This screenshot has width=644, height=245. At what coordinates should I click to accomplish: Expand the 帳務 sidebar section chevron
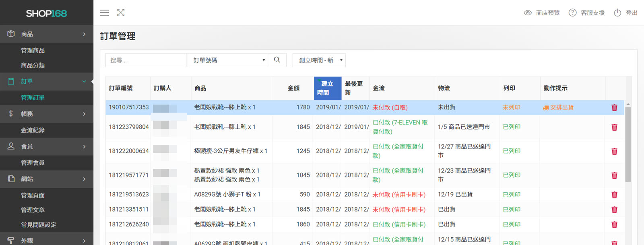[84, 114]
